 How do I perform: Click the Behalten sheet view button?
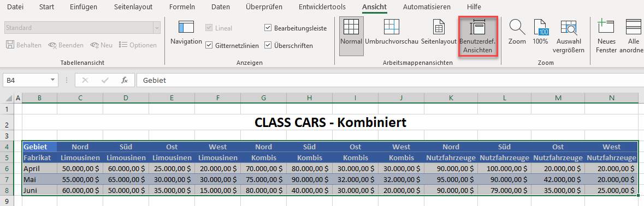click(x=24, y=45)
